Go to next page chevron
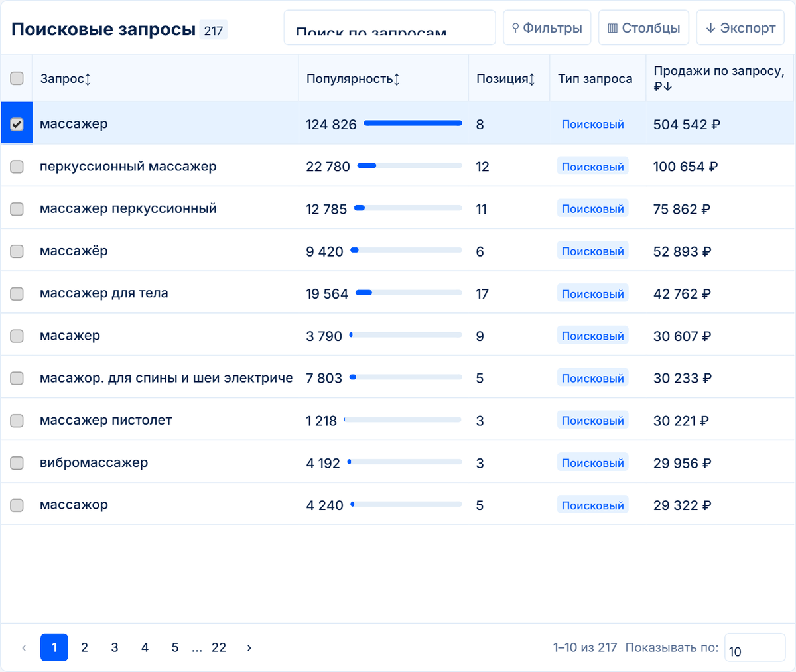Viewport: 796px width, 672px height. pos(249,647)
